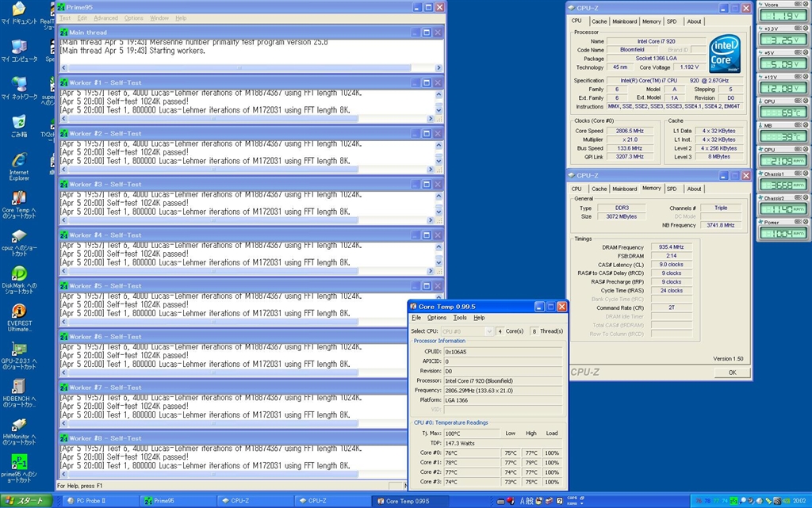Screen dimensions: 812x508
Task: Open the Core Temp desktop shortcut
Action: tap(18, 198)
